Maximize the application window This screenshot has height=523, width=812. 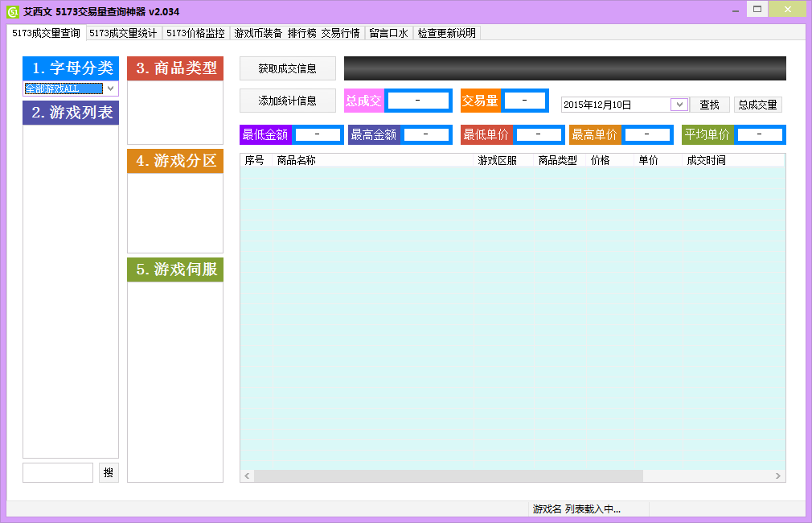tap(757, 9)
